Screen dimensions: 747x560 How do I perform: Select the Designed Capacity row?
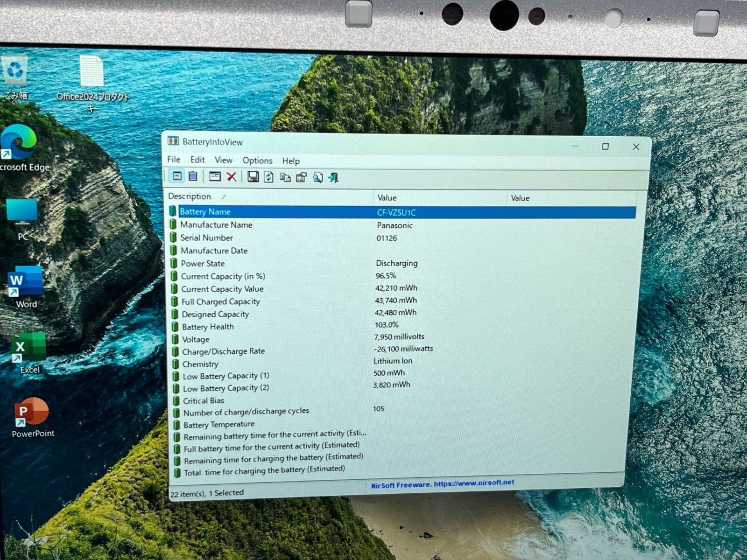click(402, 314)
